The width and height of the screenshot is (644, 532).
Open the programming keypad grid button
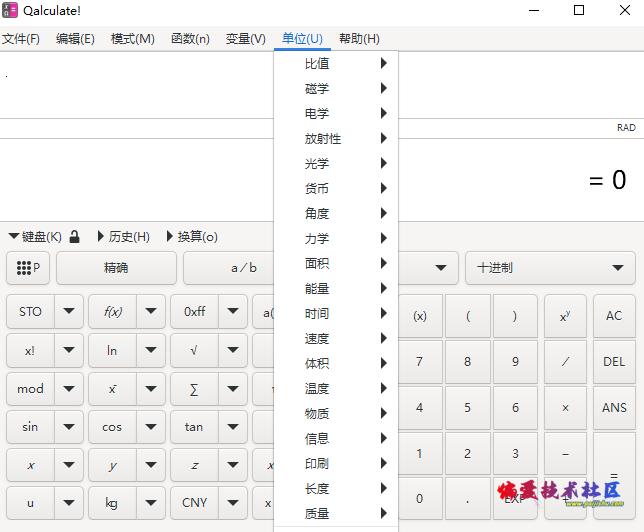pos(28,268)
